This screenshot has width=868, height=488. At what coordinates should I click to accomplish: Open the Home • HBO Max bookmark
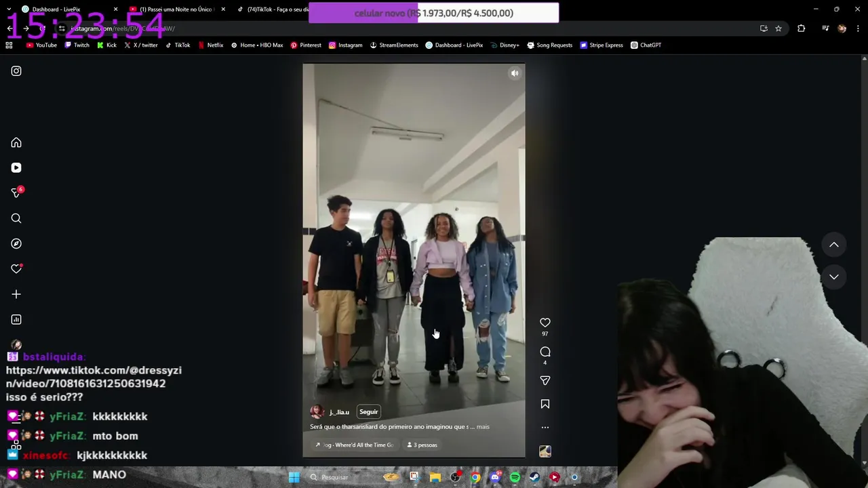point(257,45)
